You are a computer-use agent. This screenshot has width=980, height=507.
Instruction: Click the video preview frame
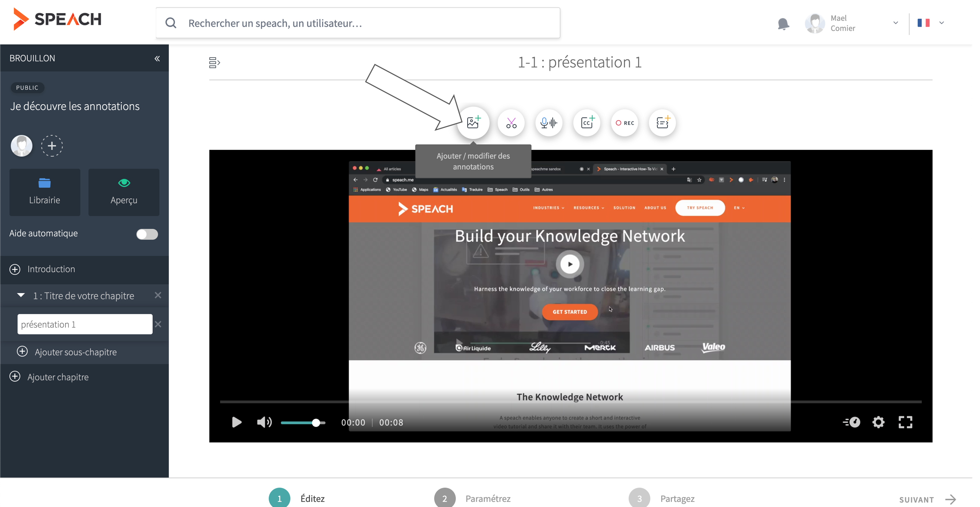pos(571,296)
